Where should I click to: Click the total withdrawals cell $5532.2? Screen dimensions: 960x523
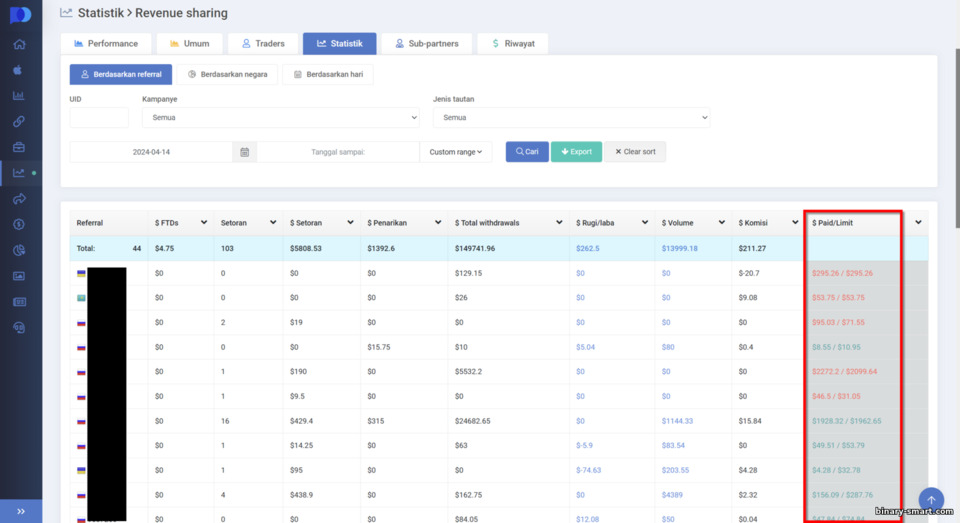468,372
